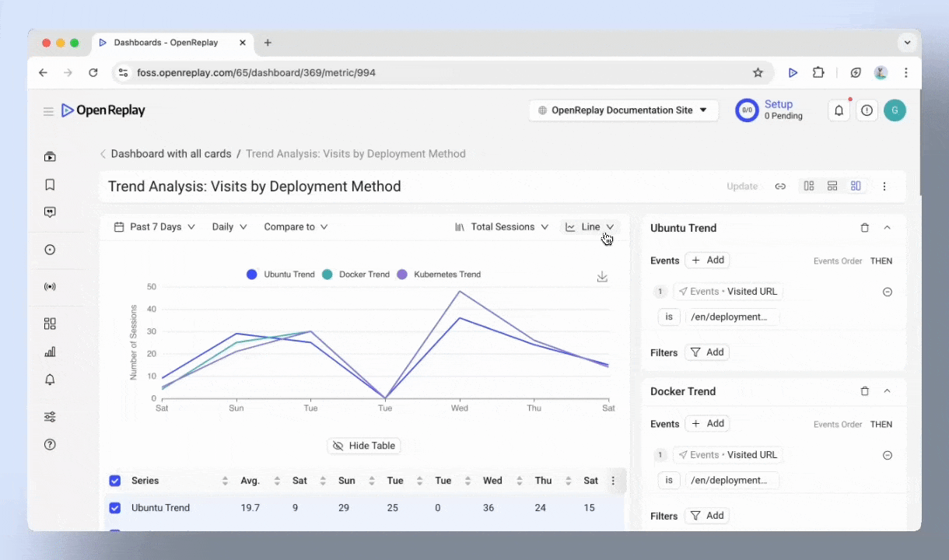Copy the card link icon
Screen dimensions: 949x560
[x=780, y=187]
